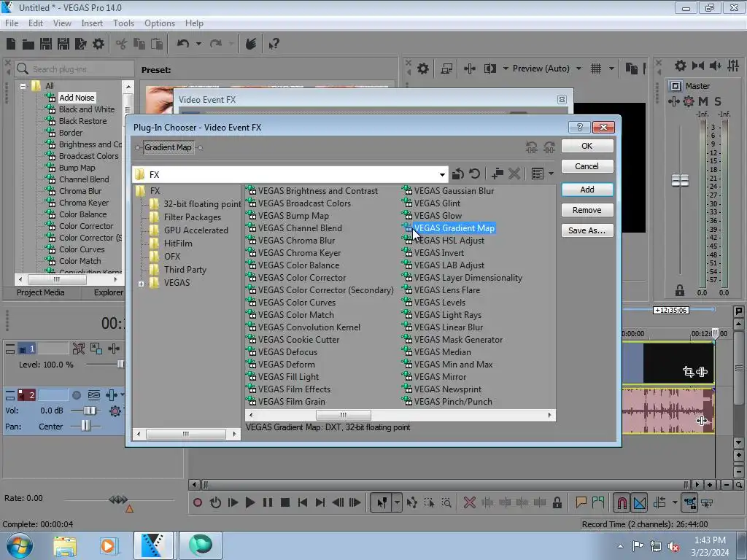This screenshot has width=747, height=560.
Task: Click the New project icon
Action: point(11,44)
